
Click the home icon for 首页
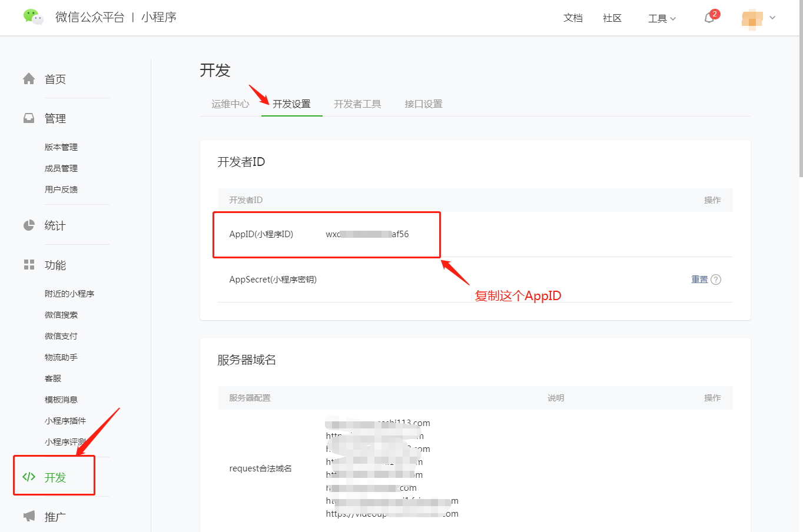[29, 79]
